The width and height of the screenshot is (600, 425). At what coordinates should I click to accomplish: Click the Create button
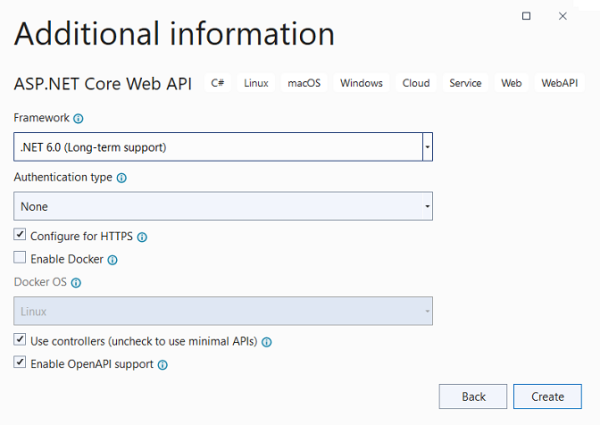point(547,396)
